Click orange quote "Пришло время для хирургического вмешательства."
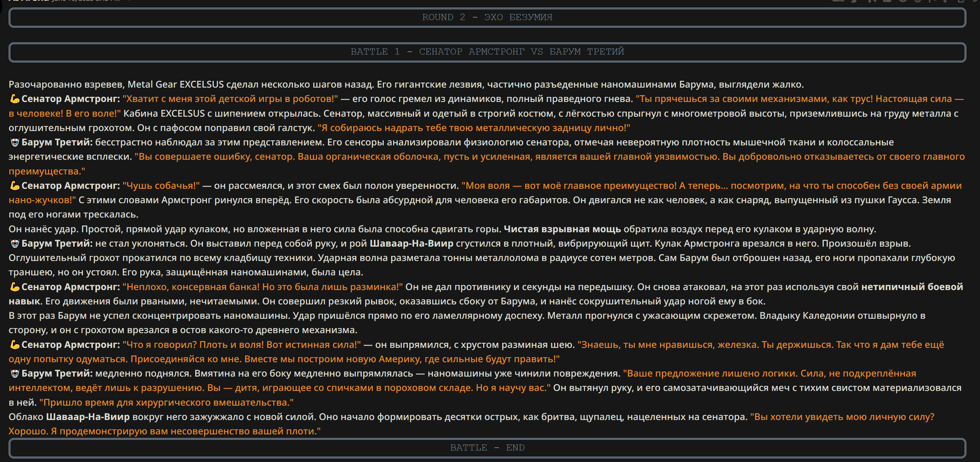The image size is (980, 462). (x=167, y=403)
